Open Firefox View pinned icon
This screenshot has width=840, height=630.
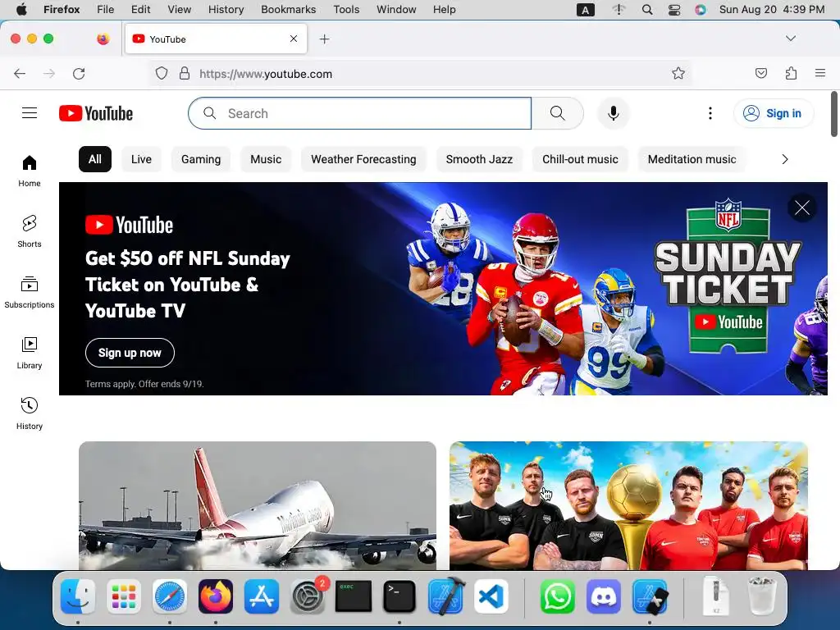click(103, 39)
